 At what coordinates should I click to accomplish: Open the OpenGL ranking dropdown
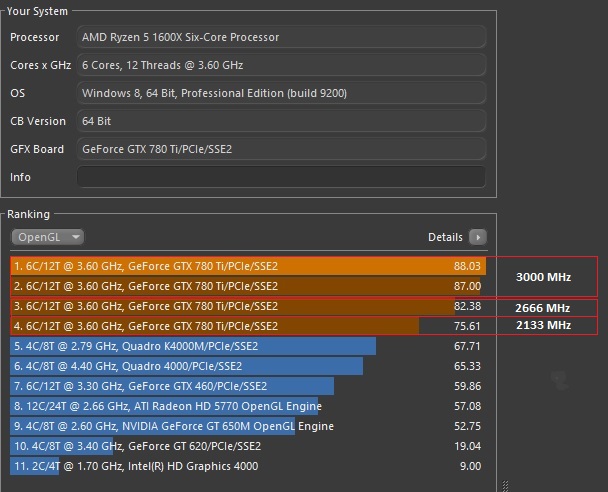pos(48,237)
